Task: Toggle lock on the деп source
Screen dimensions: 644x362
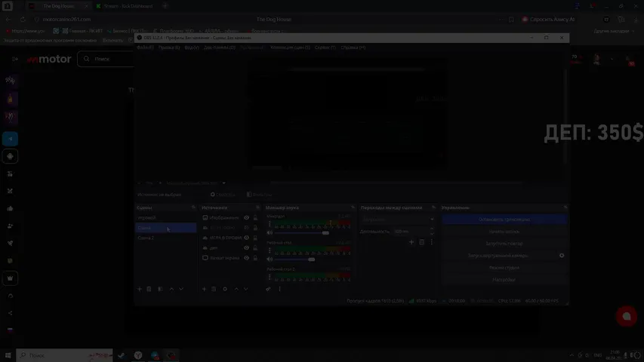Action: pos(255,247)
